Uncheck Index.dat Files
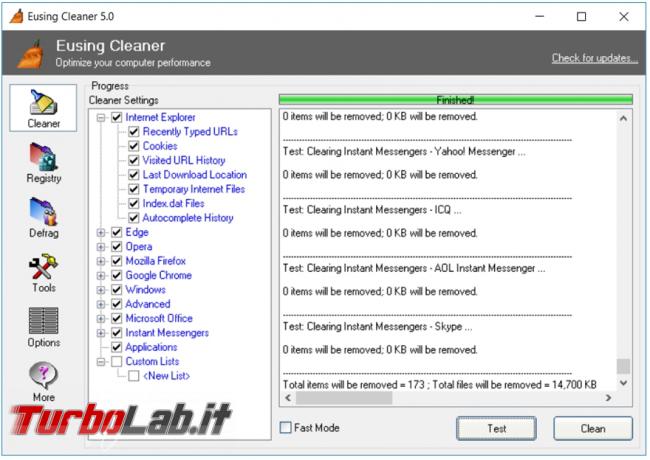Image resolution: width=650 pixels, height=460 pixels. point(133,203)
